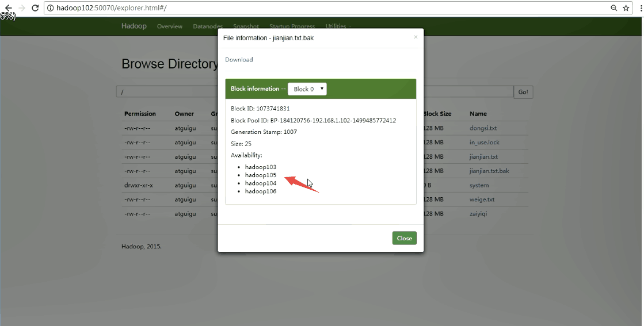
Task: Select hadoop105 in the availability list
Action: click(x=260, y=175)
